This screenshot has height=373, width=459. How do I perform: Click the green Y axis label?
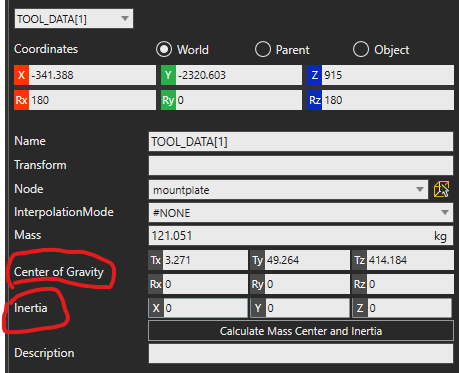point(168,75)
